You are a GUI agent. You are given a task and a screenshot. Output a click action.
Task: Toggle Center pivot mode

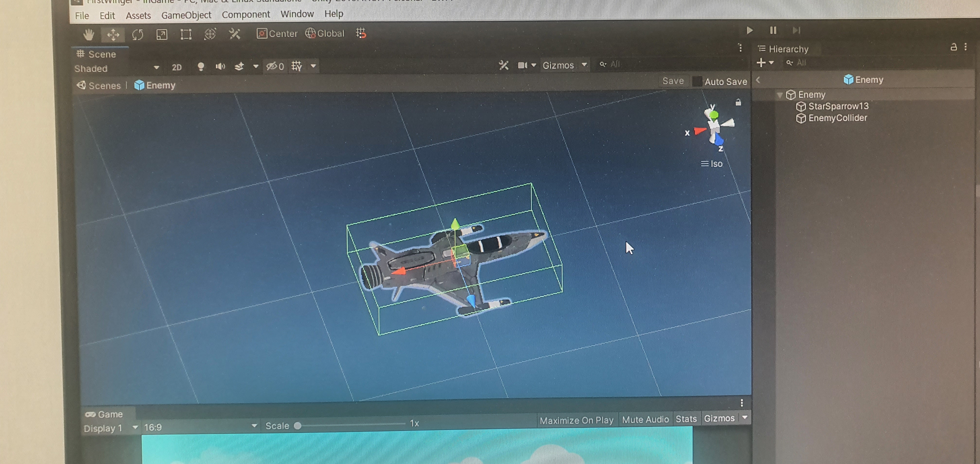277,34
